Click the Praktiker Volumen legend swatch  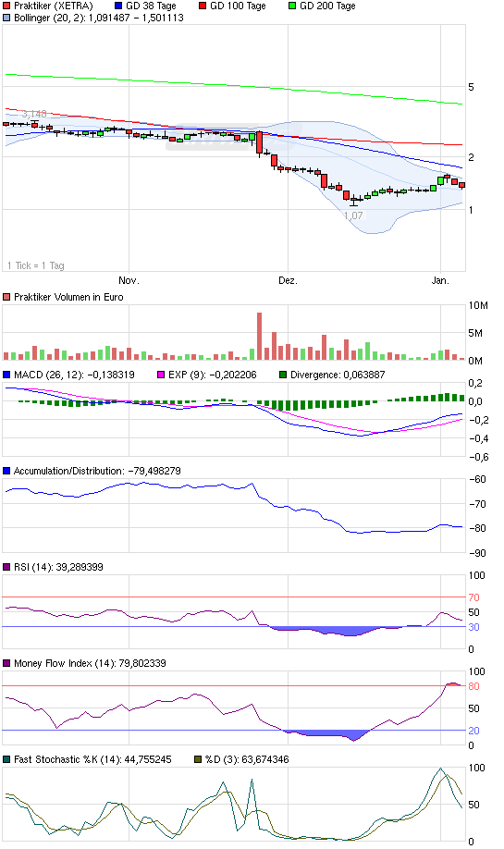click(x=6, y=297)
